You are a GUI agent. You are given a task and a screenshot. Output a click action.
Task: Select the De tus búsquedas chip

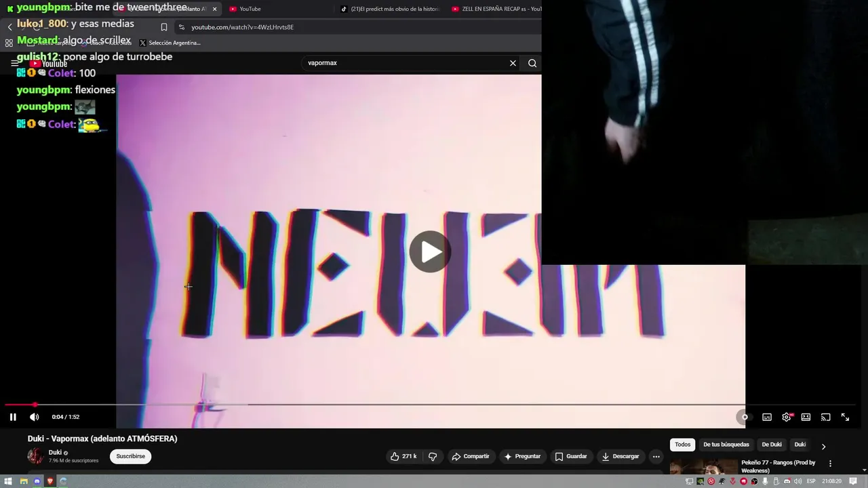726,445
